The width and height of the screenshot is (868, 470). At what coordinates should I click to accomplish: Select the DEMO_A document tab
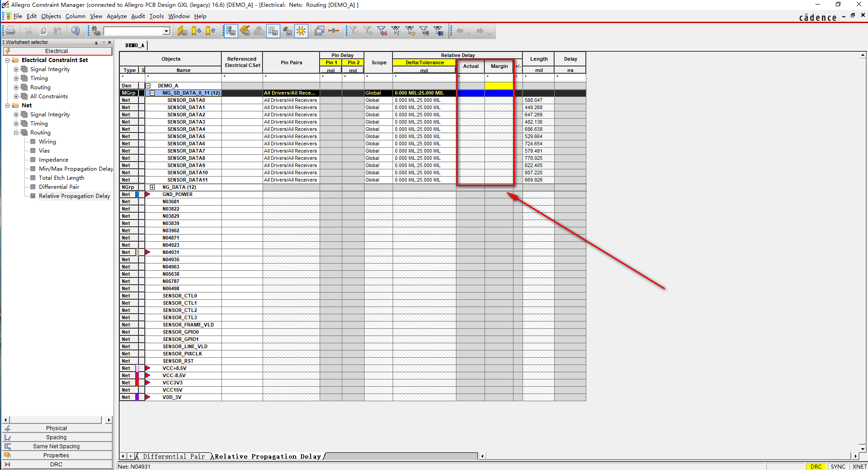pos(135,45)
